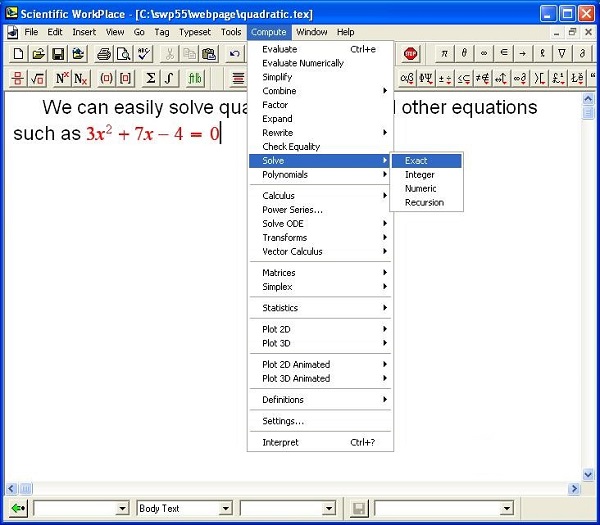Create a new document with toolbar icon
This screenshot has height=525, width=600.
click(18, 54)
